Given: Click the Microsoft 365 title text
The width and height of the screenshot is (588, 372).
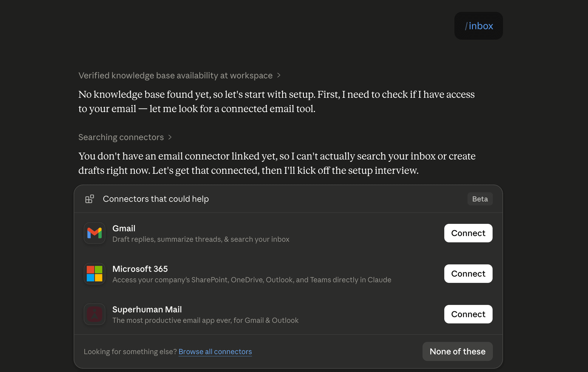Looking at the screenshot, I should click(x=140, y=269).
